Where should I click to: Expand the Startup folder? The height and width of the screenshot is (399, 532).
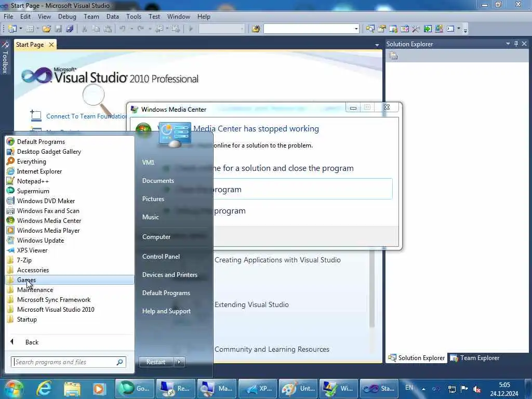(70, 319)
